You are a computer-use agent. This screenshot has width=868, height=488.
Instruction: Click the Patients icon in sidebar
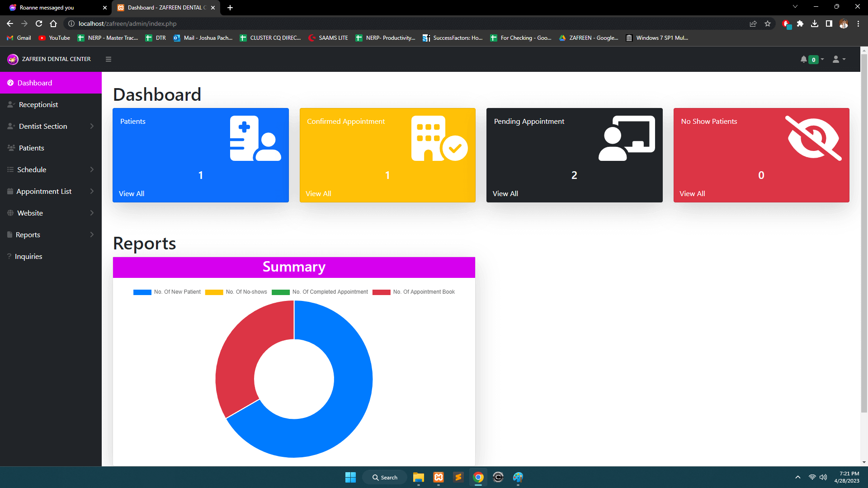click(x=11, y=148)
